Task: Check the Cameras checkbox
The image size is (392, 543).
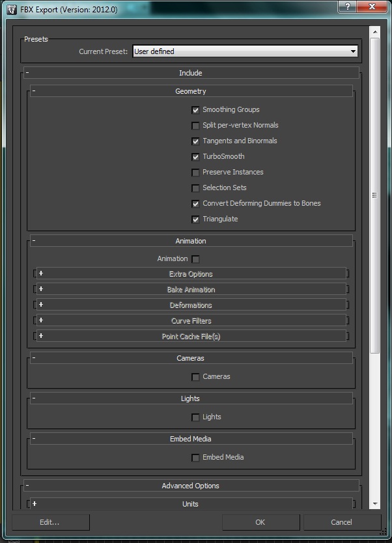Action: point(195,377)
